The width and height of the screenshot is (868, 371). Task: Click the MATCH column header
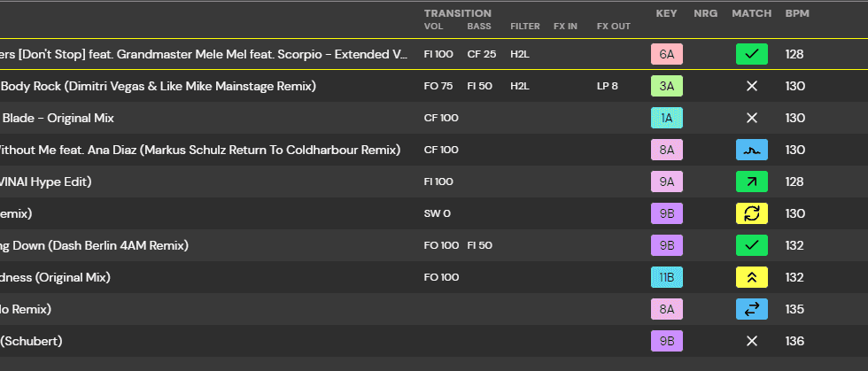point(751,14)
